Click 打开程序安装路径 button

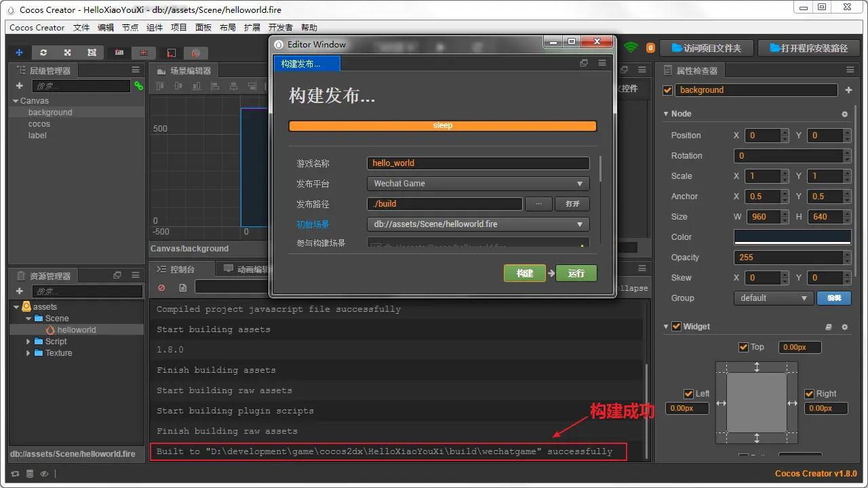808,48
